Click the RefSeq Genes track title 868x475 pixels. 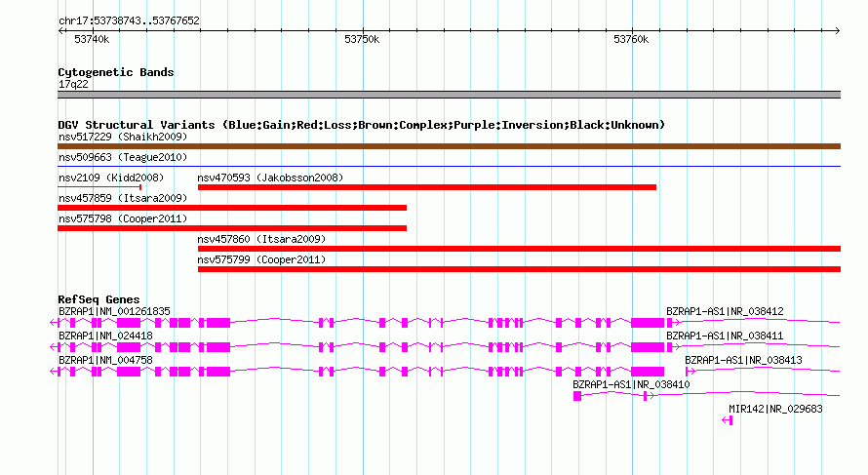pos(99,299)
